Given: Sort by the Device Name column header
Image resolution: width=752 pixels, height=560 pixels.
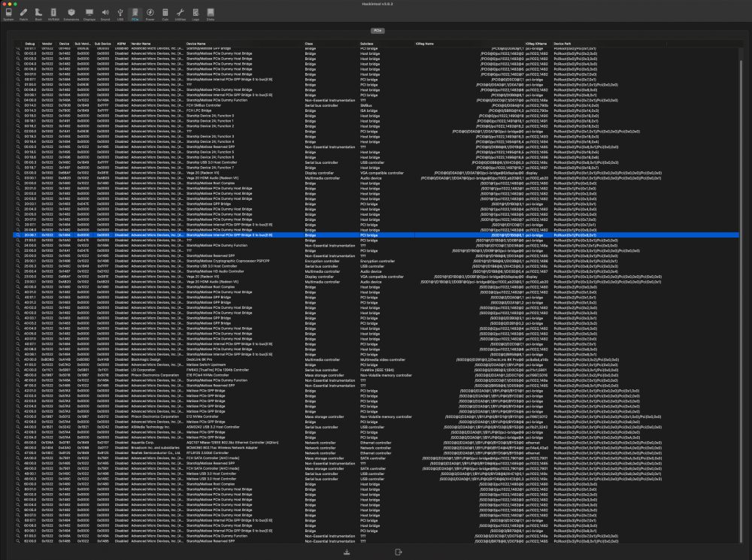Looking at the screenshot, I should pyautogui.click(x=244, y=44).
